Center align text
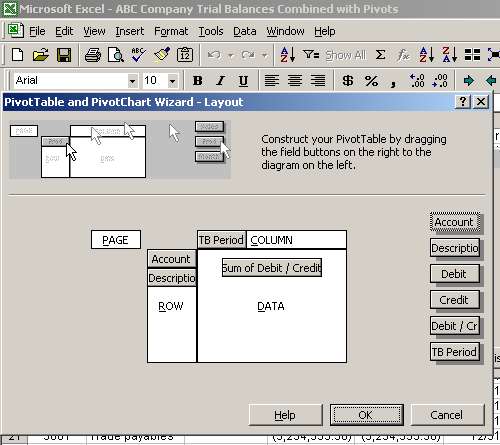Screen dimensions: 500x445 pos(295,81)
